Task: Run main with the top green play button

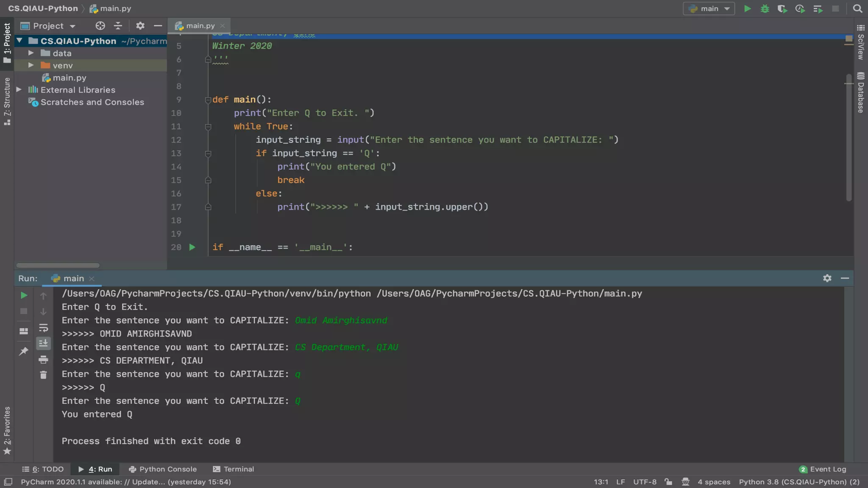Action: tap(747, 8)
